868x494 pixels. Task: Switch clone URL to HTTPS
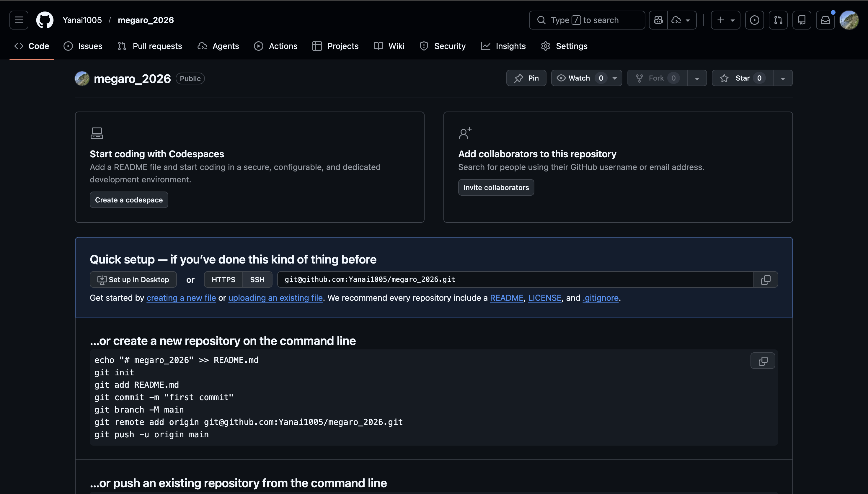(x=223, y=279)
